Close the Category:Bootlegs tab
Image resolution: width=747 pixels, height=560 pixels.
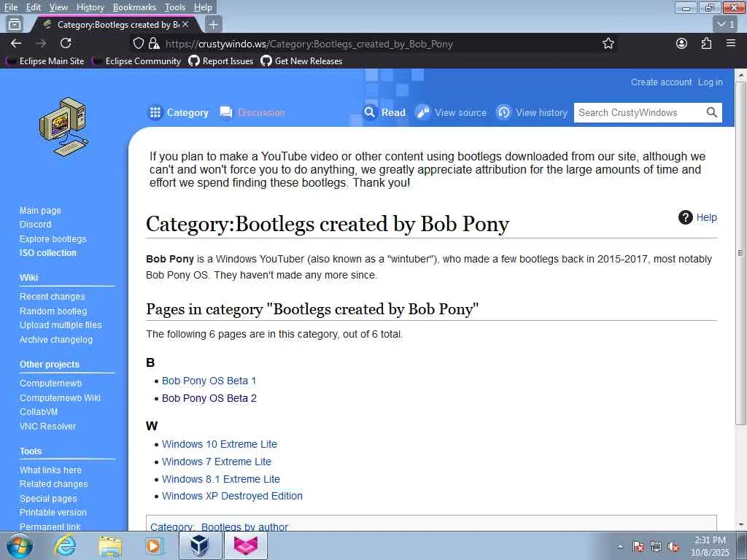click(185, 24)
